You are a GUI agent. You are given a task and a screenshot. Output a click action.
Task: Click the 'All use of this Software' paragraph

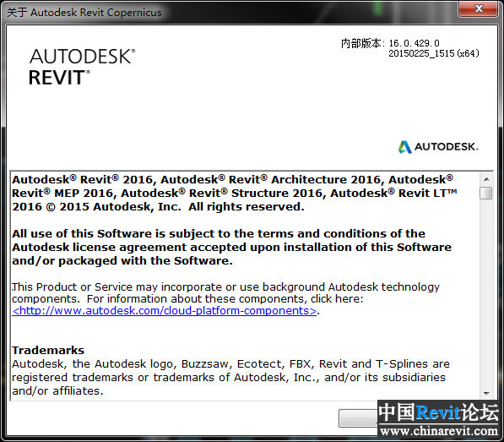tap(231, 247)
